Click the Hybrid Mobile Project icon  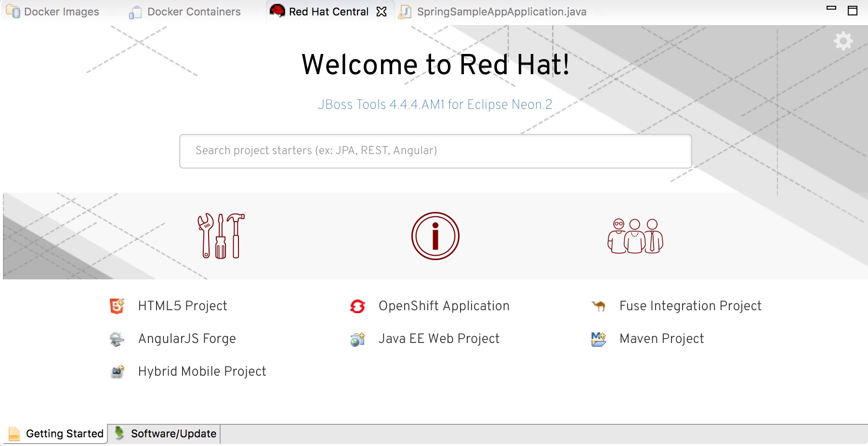(117, 371)
